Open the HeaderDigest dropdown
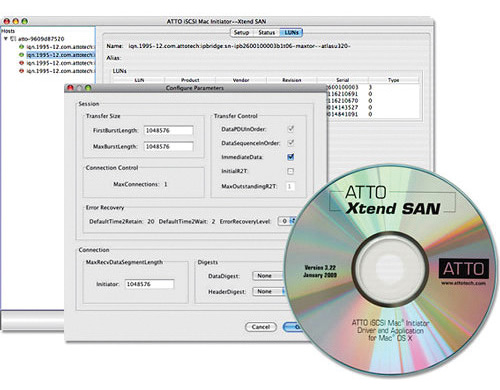Viewport: 500px width, 390px height. tap(268, 291)
